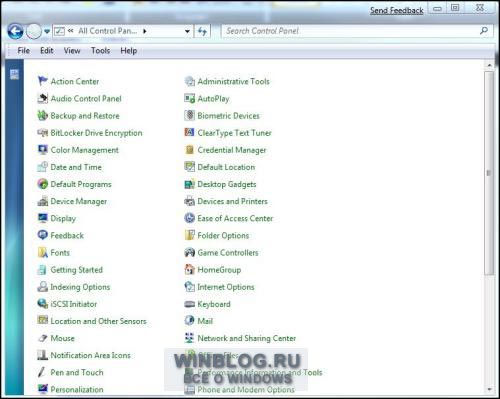The image size is (500, 399).
Task: Click the Notification Area Icons icon
Action: pyautogui.click(x=43, y=355)
